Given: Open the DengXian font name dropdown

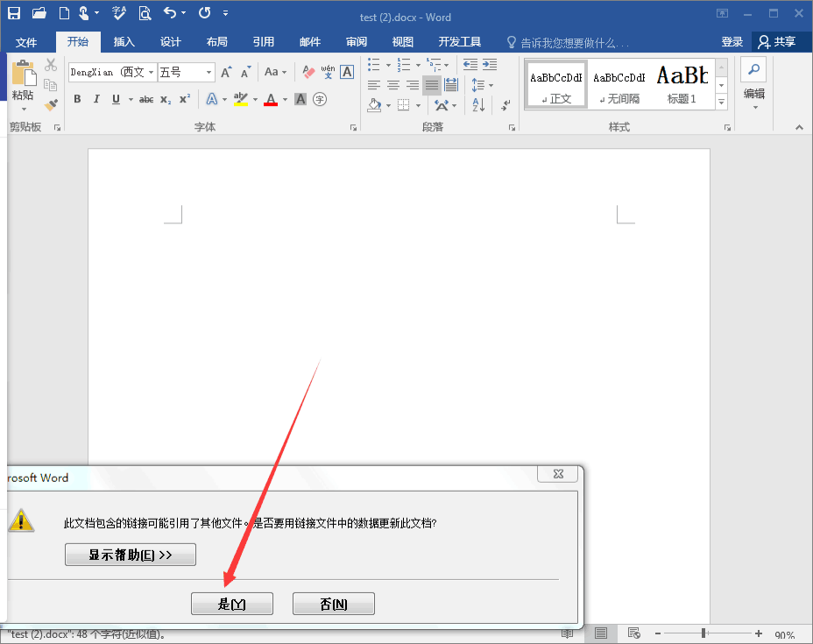Looking at the screenshot, I should pos(151,72).
